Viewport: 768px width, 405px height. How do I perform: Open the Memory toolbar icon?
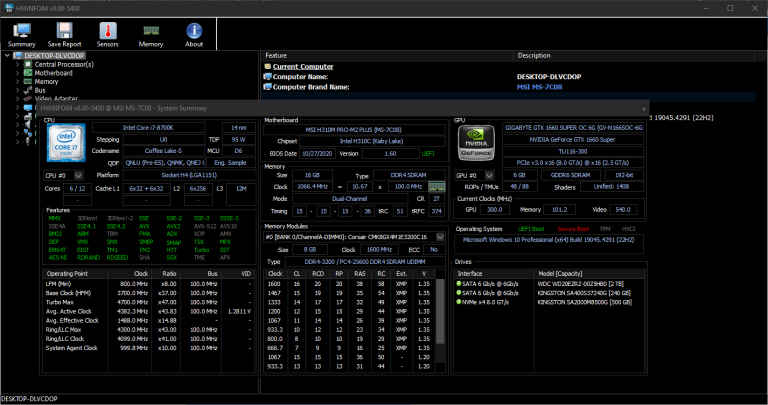coord(151,34)
